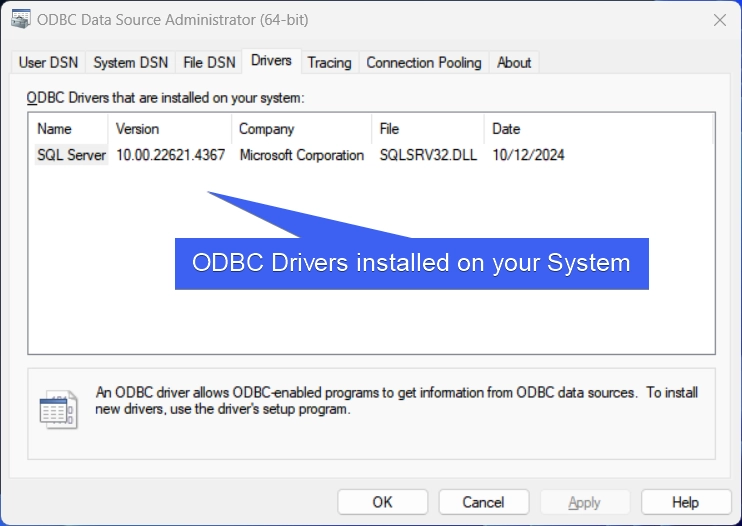Screen dimensions: 742x526
Task: Switch to the User DSN tab
Action: (48, 62)
